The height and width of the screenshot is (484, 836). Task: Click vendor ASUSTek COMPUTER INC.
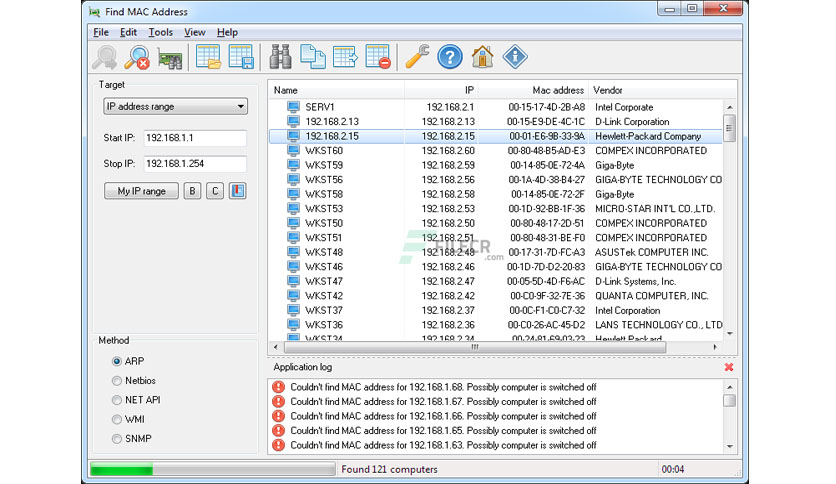point(652,252)
